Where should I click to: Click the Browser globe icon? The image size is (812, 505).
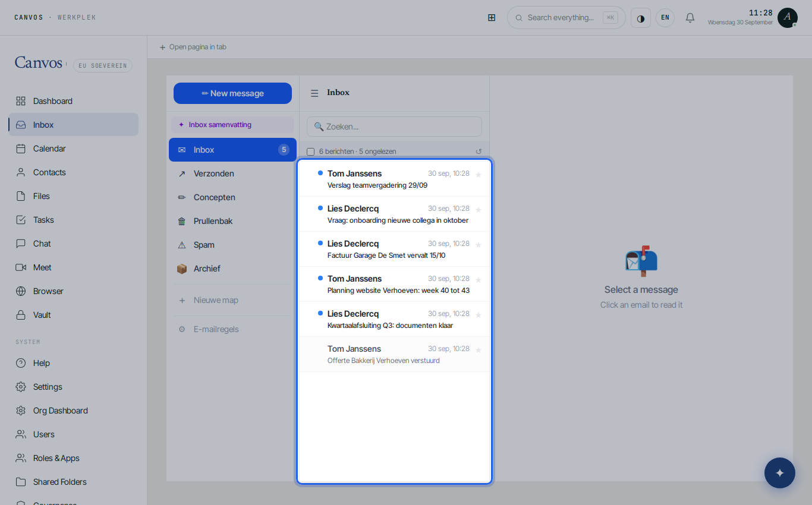[21, 291]
